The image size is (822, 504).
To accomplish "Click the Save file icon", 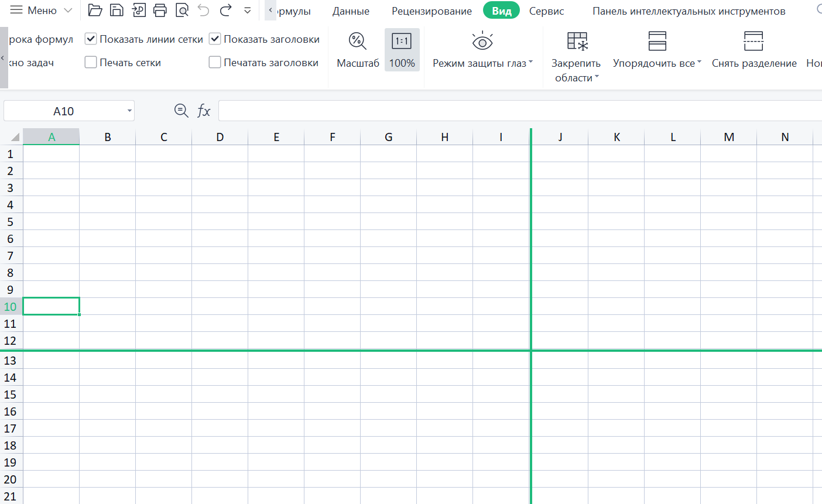I will [117, 10].
